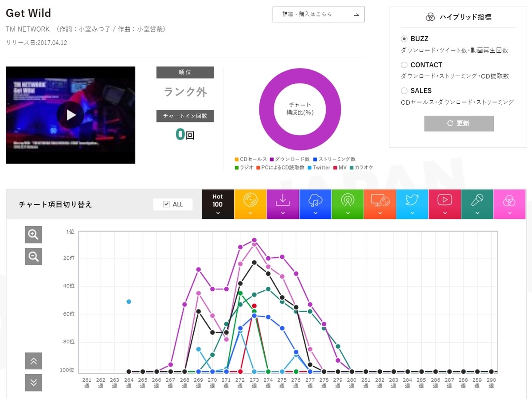Viewport: 532px width, 399px height.
Task: Click the ランク外 rank value
Action: click(185, 92)
